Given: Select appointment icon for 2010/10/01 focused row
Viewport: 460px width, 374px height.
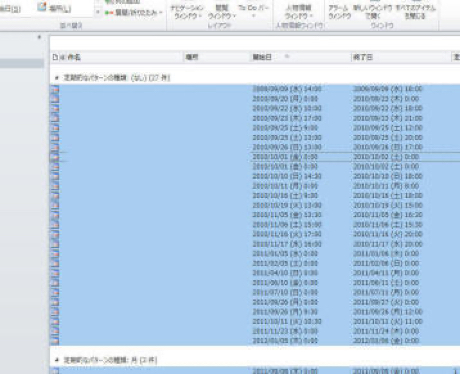Looking at the screenshot, I should [x=55, y=157].
